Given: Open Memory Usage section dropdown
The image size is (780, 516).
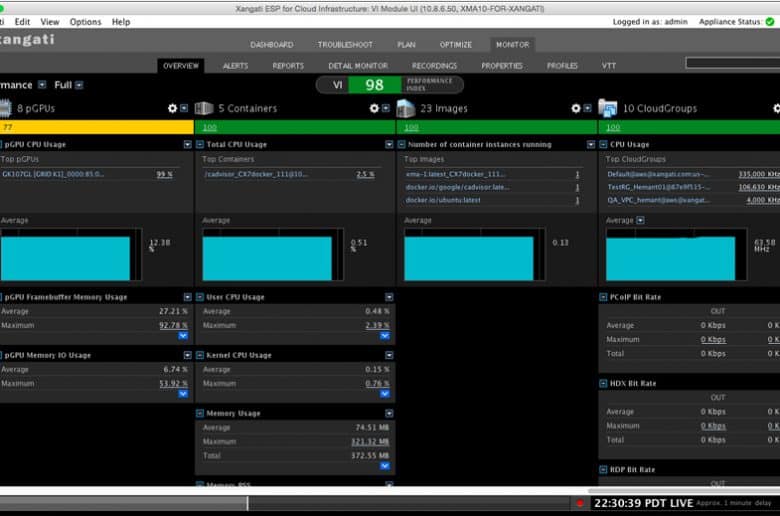Looking at the screenshot, I should pos(389,413).
